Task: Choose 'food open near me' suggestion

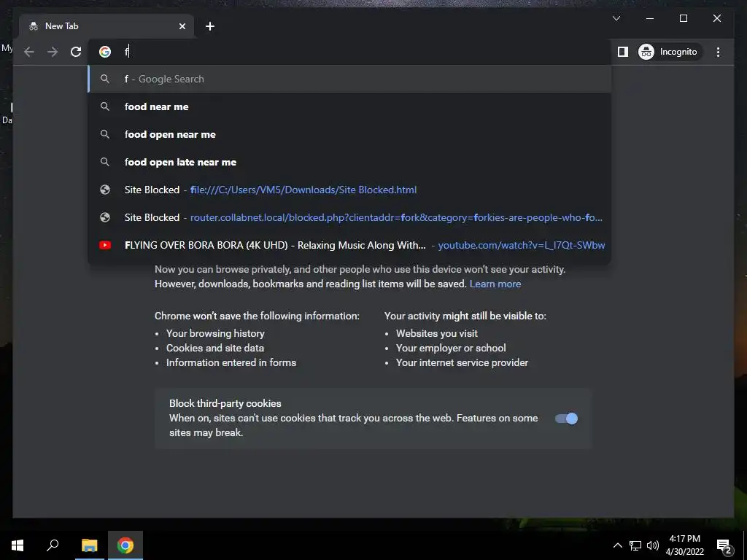Action: click(x=349, y=134)
